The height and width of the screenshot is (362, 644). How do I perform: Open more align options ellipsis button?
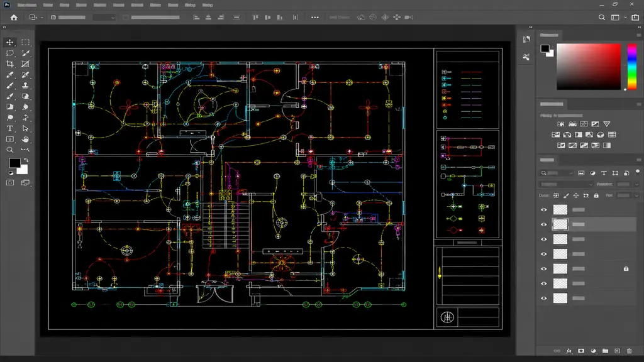click(x=314, y=17)
